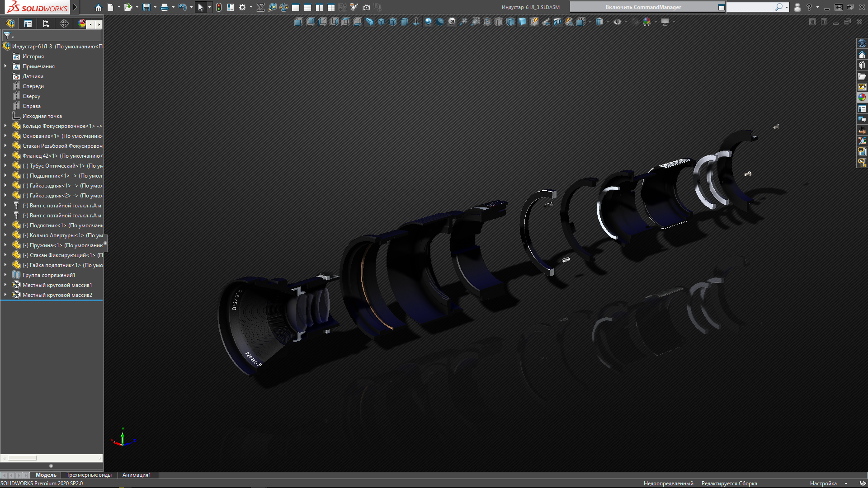Open the Save button dropdown arrow
This screenshot has height=488, width=868.
155,7
